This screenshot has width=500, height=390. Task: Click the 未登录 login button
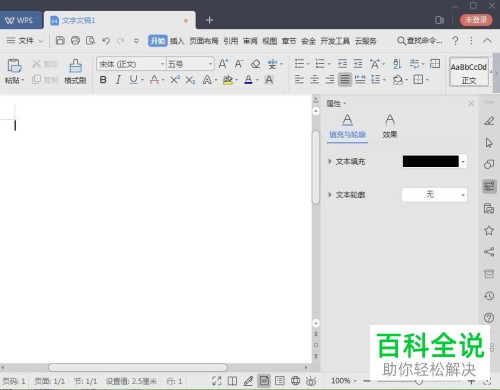[476, 20]
